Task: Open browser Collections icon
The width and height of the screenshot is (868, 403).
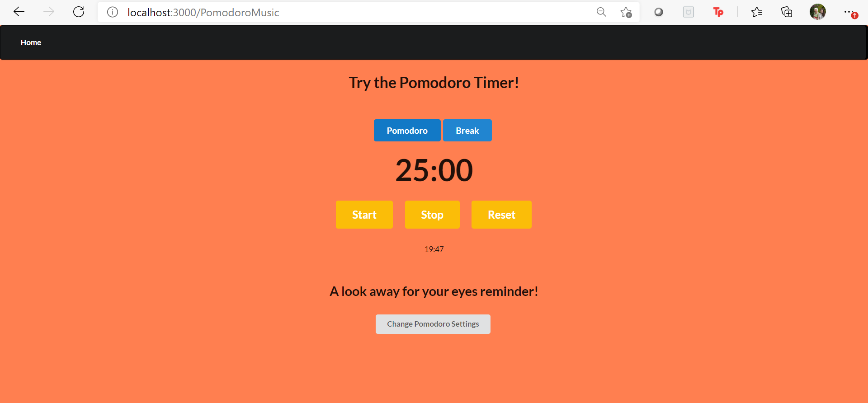Action: [787, 12]
